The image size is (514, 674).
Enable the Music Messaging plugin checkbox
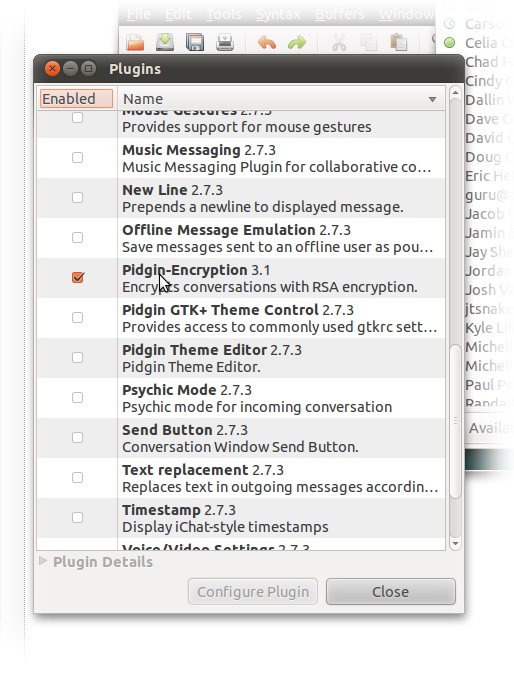pyautogui.click(x=77, y=158)
